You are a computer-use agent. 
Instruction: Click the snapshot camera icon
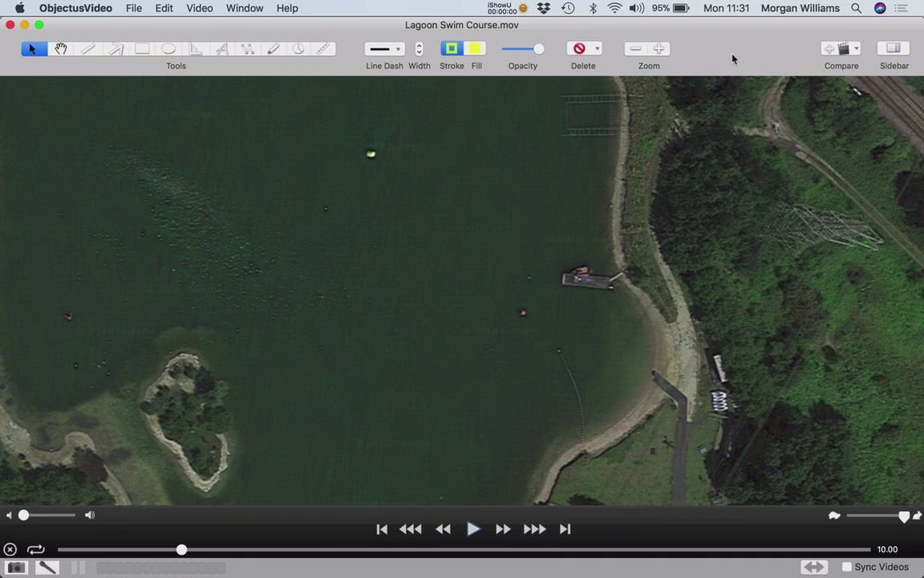tap(16, 568)
